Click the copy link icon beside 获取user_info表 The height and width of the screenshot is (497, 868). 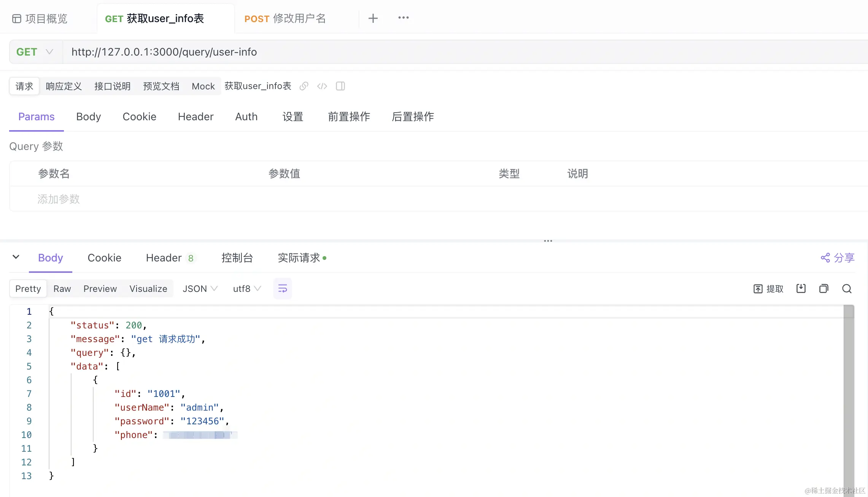point(304,86)
